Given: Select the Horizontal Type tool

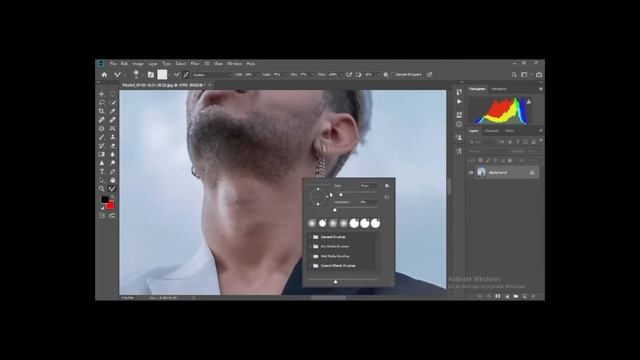Looking at the screenshot, I should (102, 171).
